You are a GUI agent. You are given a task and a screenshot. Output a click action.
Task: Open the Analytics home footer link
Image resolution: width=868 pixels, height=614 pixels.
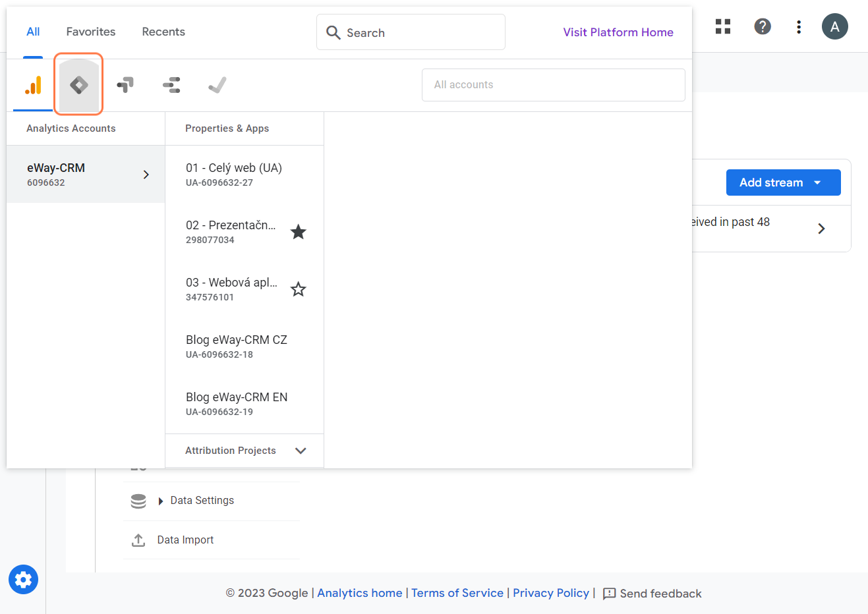pyautogui.click(x=360, y=593)
